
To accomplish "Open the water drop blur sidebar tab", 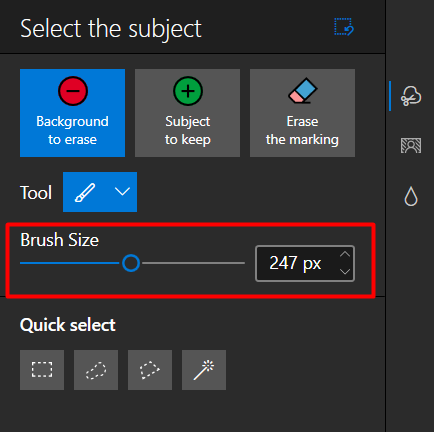I will click(x=411, y=196).
